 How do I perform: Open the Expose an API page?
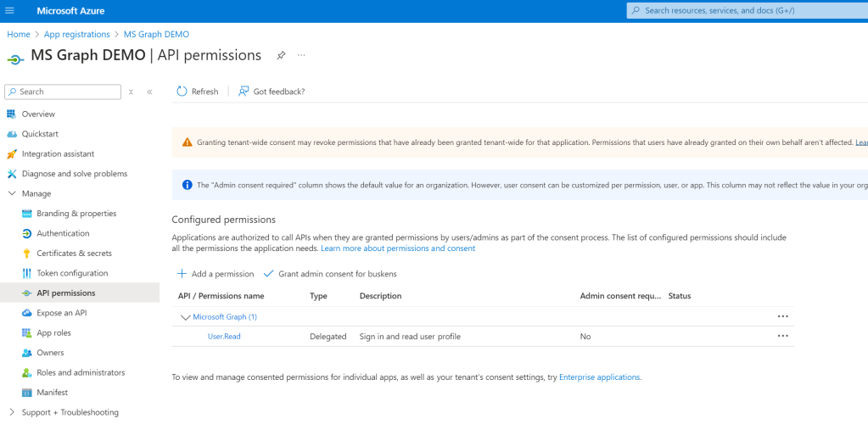(x=61, y=313)
